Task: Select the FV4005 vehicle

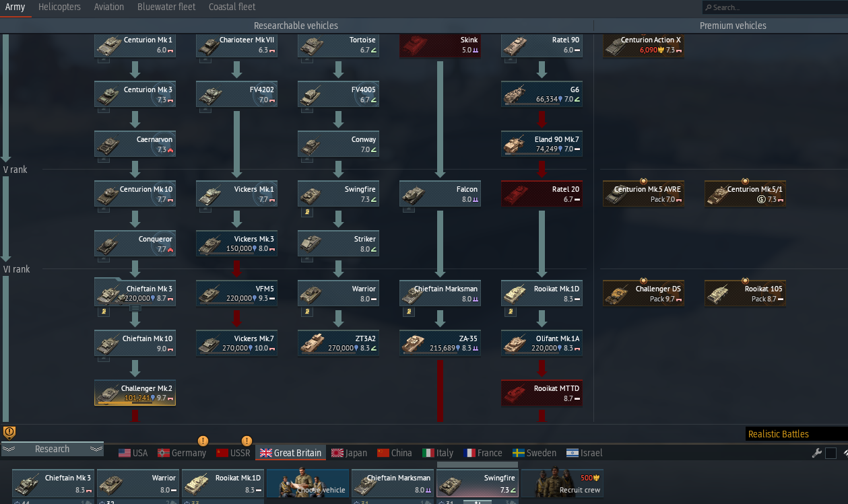Action: tap(339, 94)
